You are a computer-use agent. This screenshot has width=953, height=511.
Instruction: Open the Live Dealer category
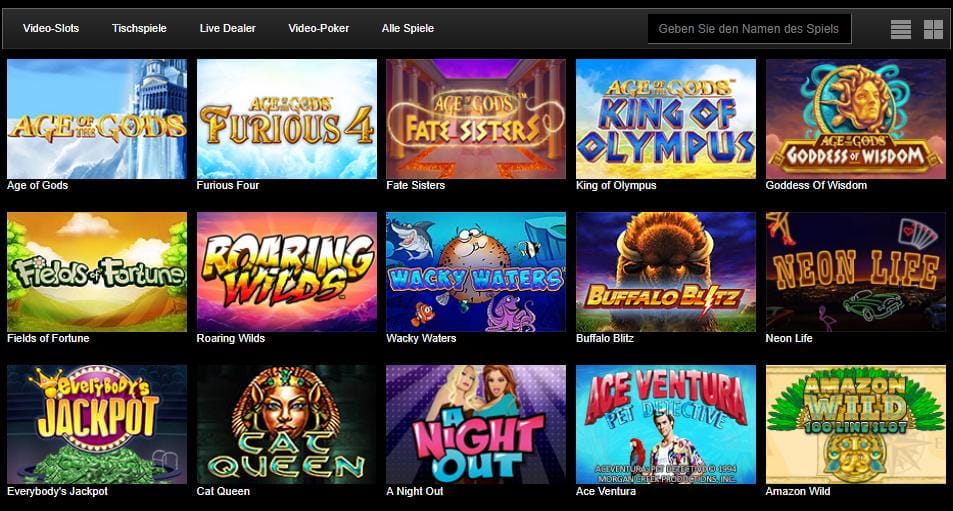pos(227,28)
